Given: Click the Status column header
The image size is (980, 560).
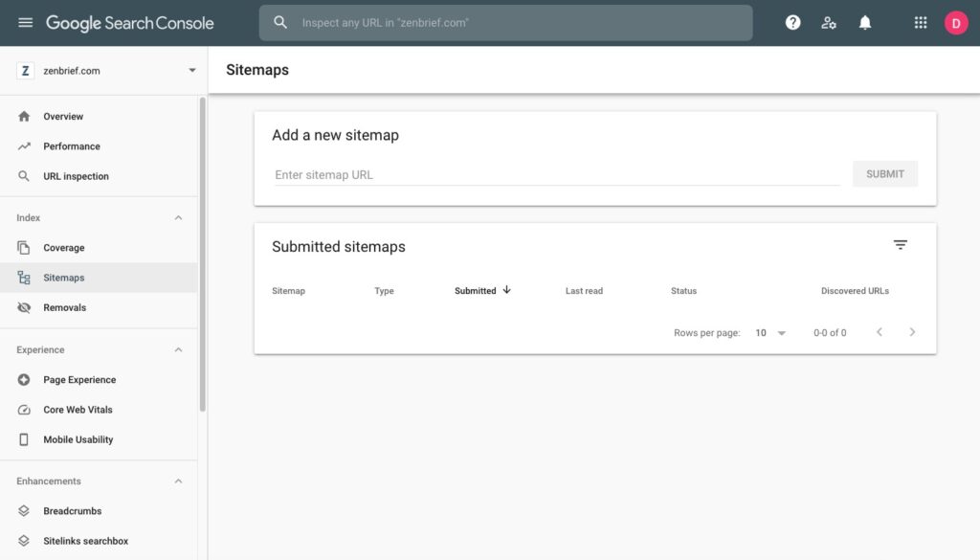Looking at the screenshot, I should 683,291.
